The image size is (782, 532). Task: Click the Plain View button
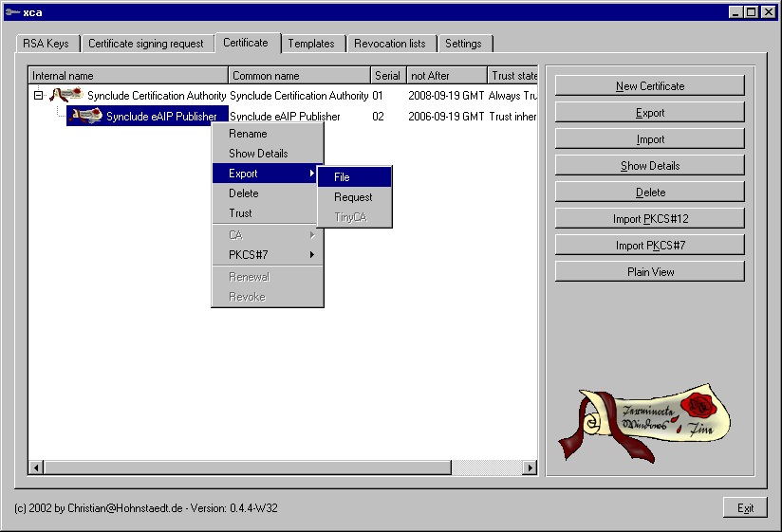(x=650, y=272)
